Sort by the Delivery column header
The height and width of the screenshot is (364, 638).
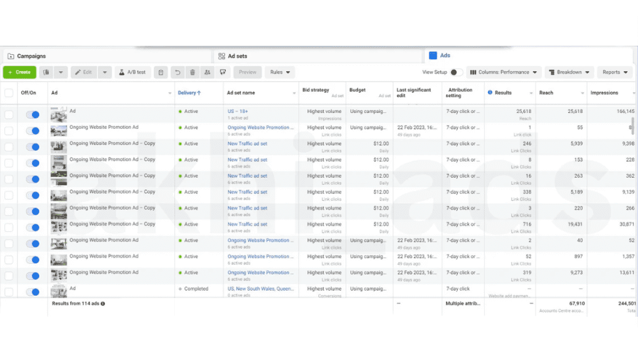(x=189, y=93)
